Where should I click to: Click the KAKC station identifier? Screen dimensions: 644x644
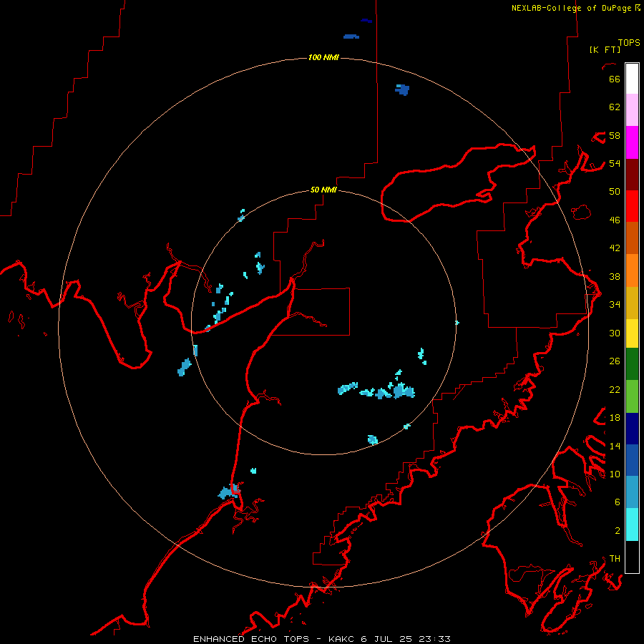click(342, 639)
